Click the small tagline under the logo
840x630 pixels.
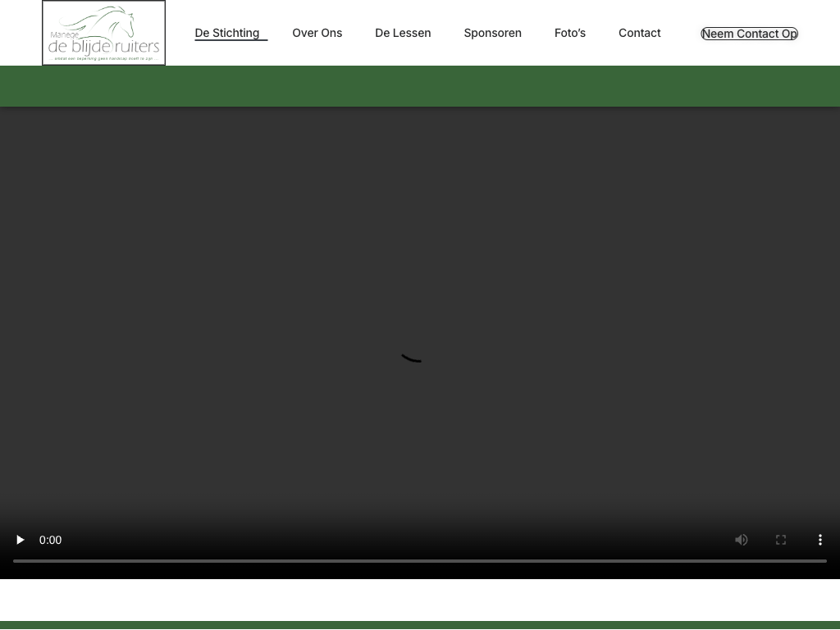tap(103, 59)
